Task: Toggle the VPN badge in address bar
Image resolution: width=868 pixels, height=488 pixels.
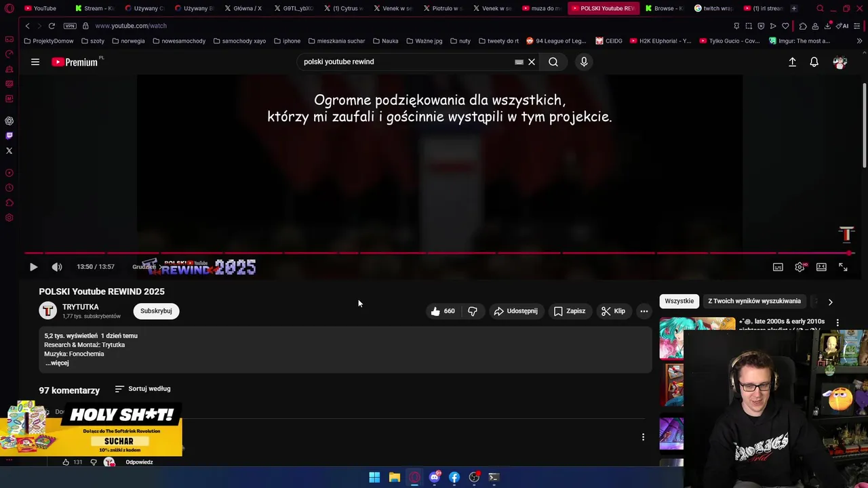Action: pos(70,26)
